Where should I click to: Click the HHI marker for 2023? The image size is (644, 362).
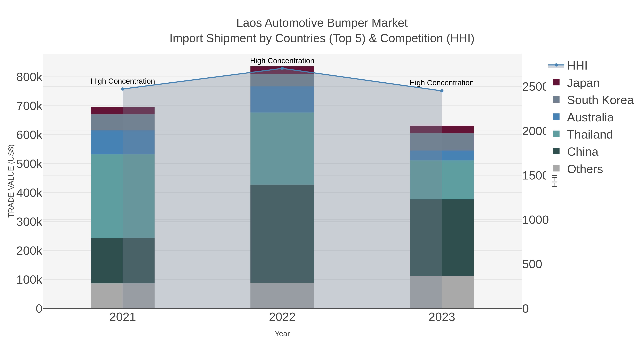coord(442,91)
